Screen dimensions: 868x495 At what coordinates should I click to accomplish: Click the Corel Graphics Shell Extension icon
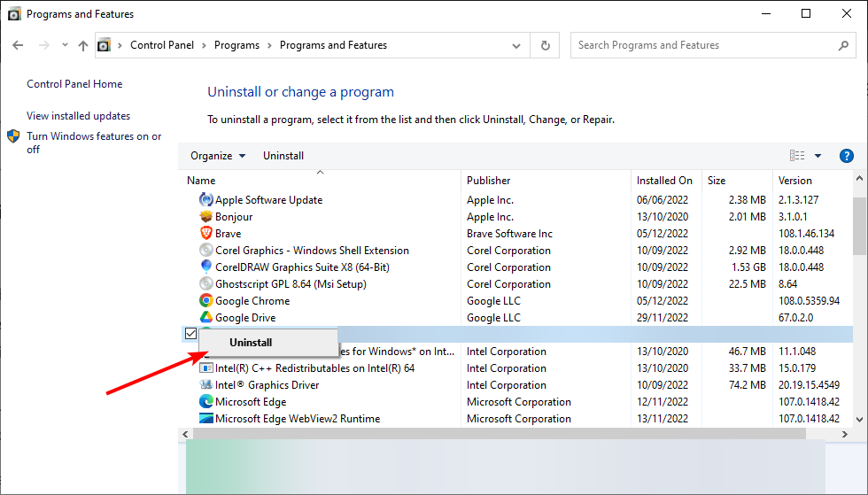205,251
